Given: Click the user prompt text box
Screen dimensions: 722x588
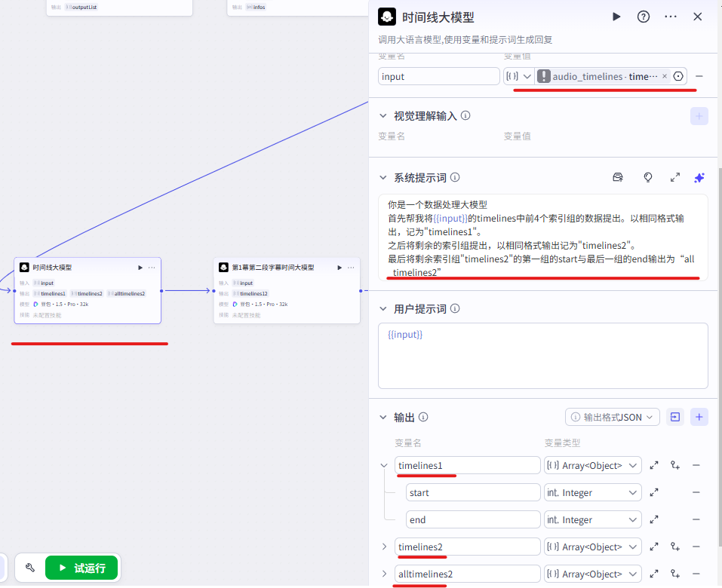Looking at the screenshot, I should (x=543, y=356).
